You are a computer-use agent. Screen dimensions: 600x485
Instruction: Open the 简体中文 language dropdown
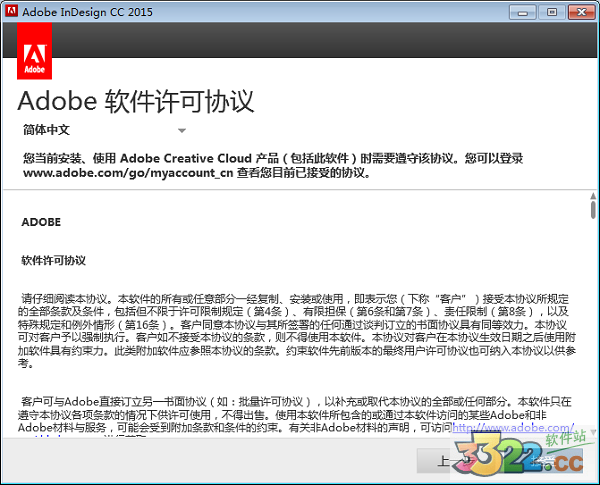point(104,130)
